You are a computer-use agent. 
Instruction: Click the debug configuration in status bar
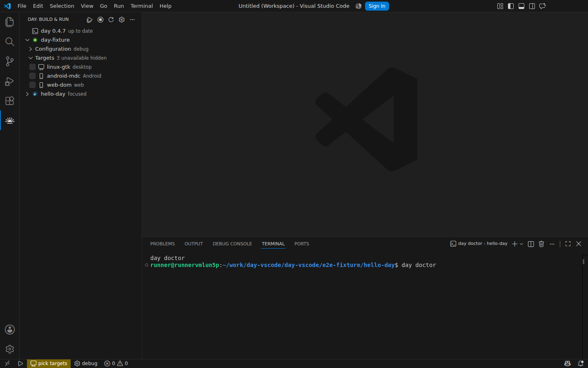pyautogui.click(x=86, y=364)
